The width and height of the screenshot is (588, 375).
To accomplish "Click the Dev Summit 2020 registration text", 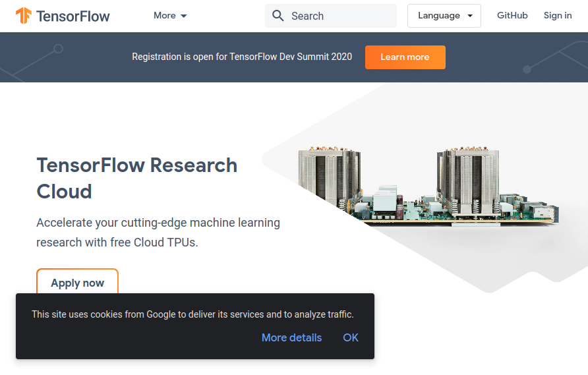I will pyautogui.click(x=242, y=57).
